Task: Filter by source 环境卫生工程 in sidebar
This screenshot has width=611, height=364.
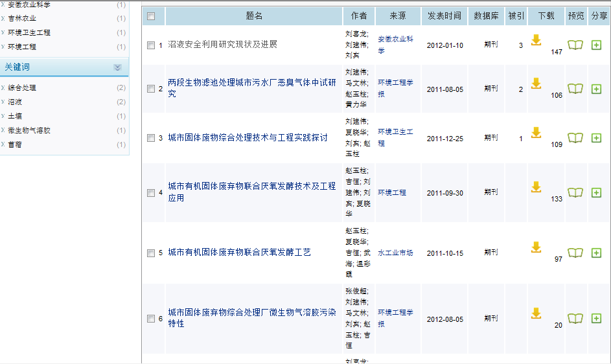Action: coord(29,33)
